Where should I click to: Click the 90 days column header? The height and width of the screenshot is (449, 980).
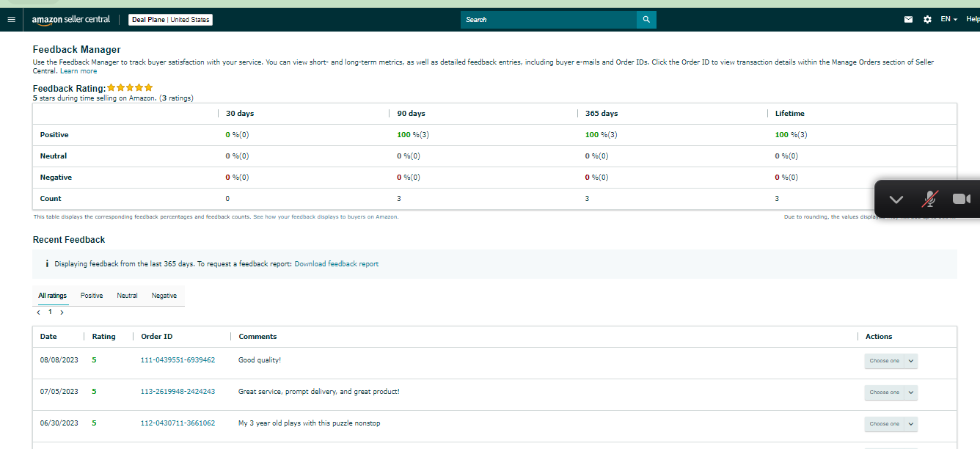pos(411,114)
